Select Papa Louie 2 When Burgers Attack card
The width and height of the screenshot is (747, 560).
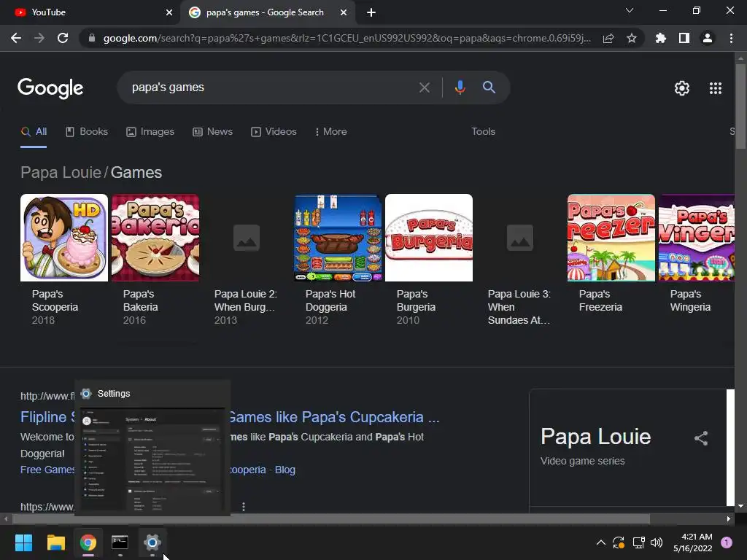point(247,260)
